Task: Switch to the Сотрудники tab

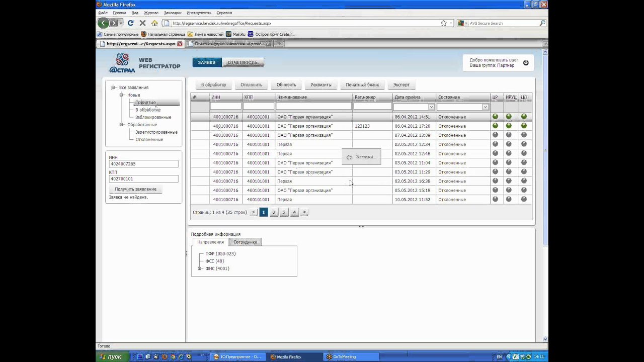Action: [x=245, y=242]
